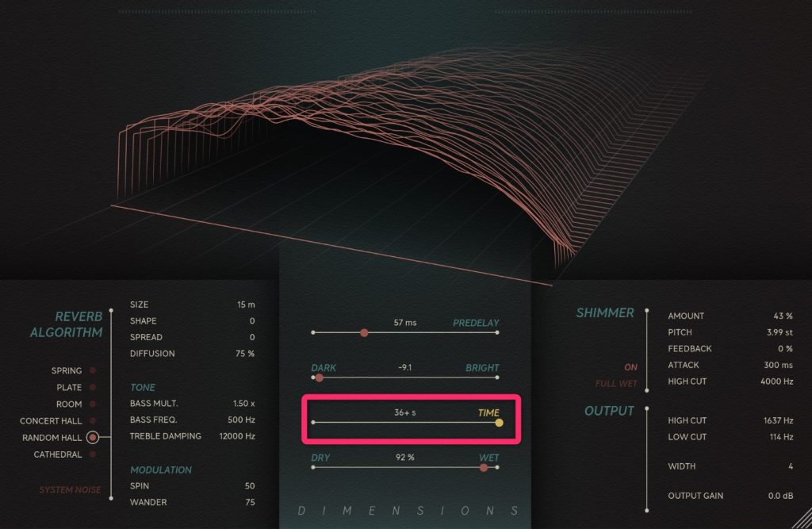This screenshot has width=812, height=529.
Task: Toggle the System Noise option
Action: click(71, 489)
